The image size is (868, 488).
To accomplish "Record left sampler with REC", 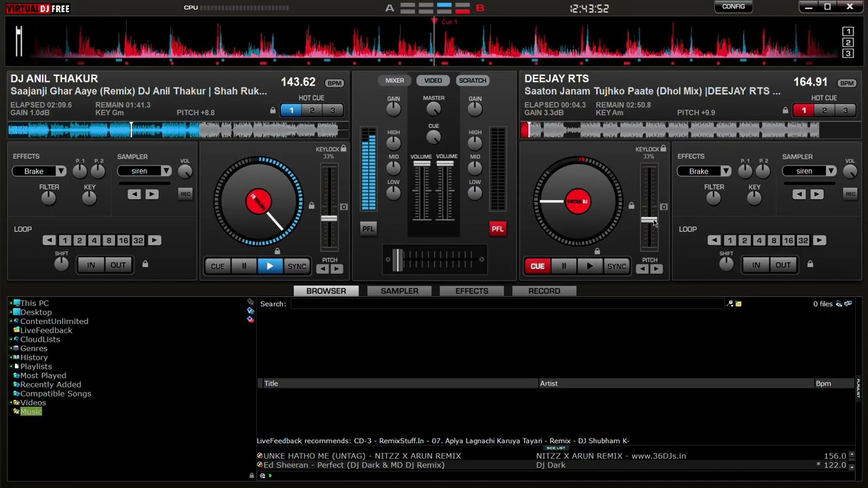I will 185,194.
